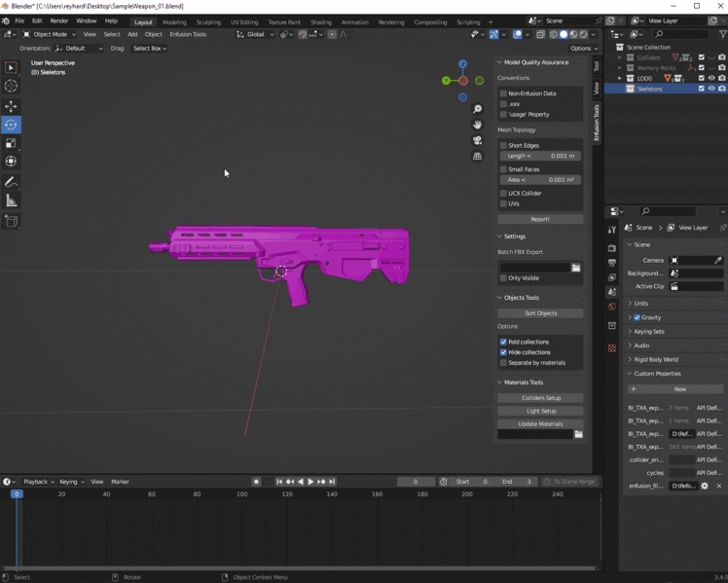
Task: Hide the LOD0 collection in viewport
Action: tap(711, 78)
